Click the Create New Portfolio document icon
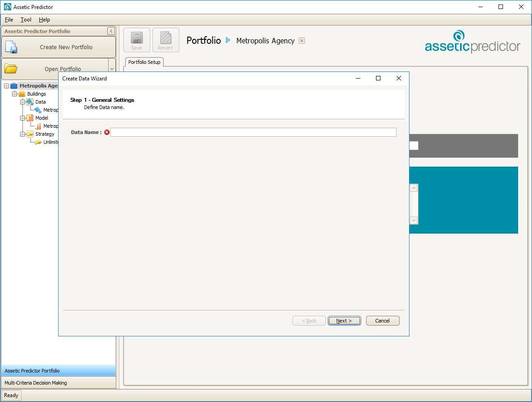532x402 pixels. pyautogui.click(x=11, y=47)
